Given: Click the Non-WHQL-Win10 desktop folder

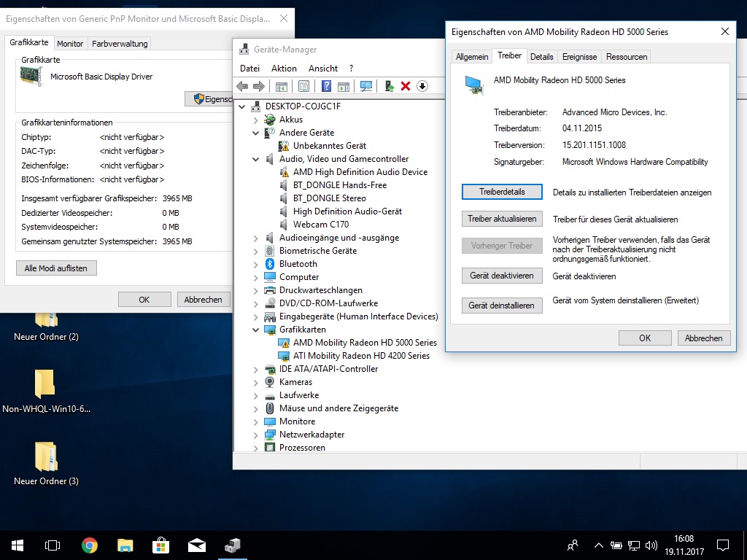Looking at the screenshot, I should click(x=46, y=391).
